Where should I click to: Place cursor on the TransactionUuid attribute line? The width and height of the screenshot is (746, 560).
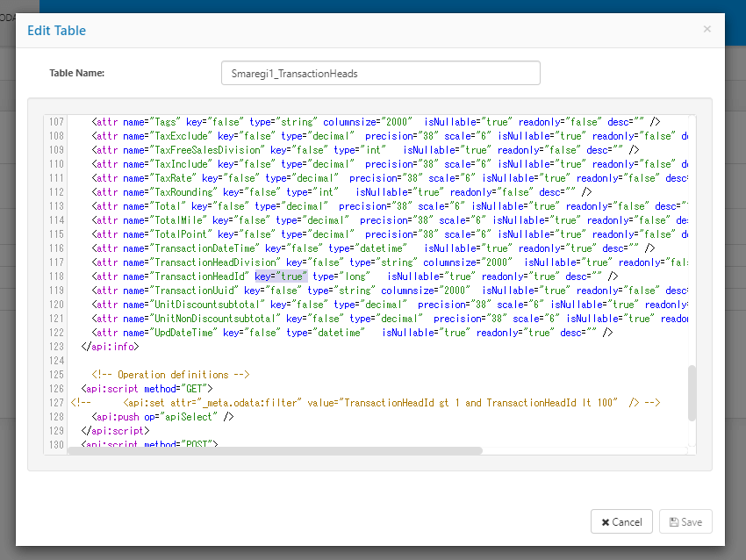[351, 291]
